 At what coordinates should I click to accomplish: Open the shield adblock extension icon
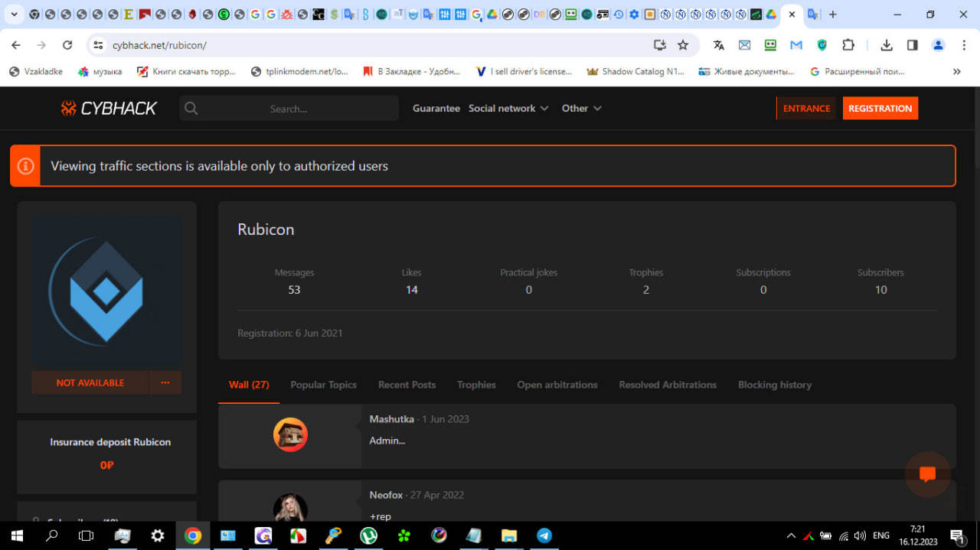pos(822,45)
